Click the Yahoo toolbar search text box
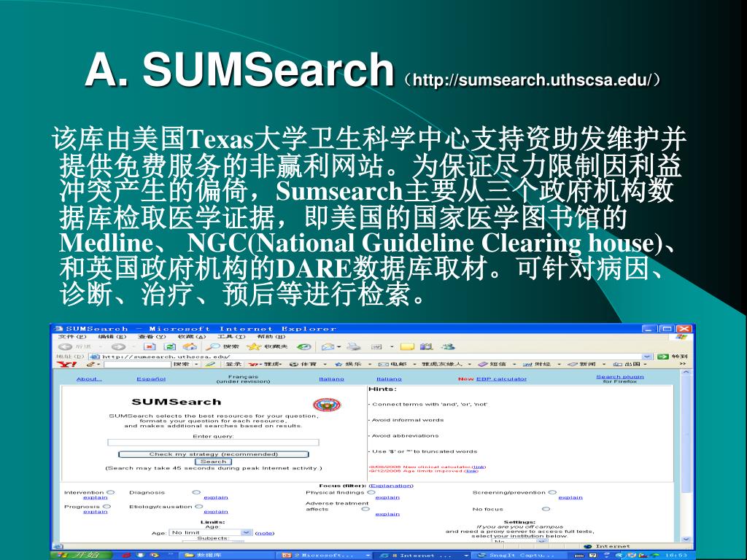The image size is (747, 560). click(136, 365)
